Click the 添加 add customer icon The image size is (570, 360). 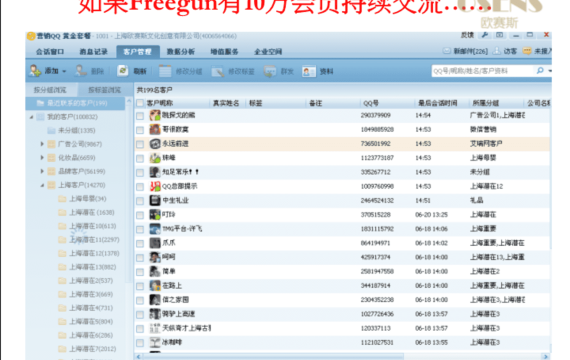[35, 71]
